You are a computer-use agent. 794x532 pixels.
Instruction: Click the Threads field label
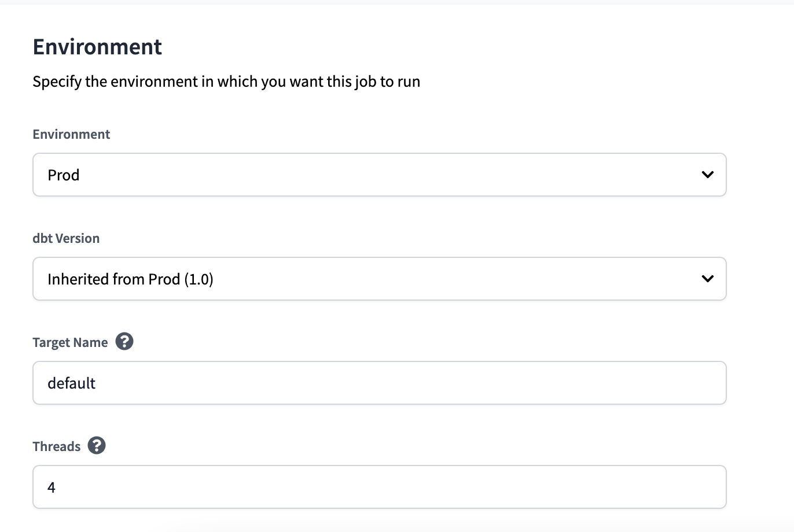coord(56,445)
